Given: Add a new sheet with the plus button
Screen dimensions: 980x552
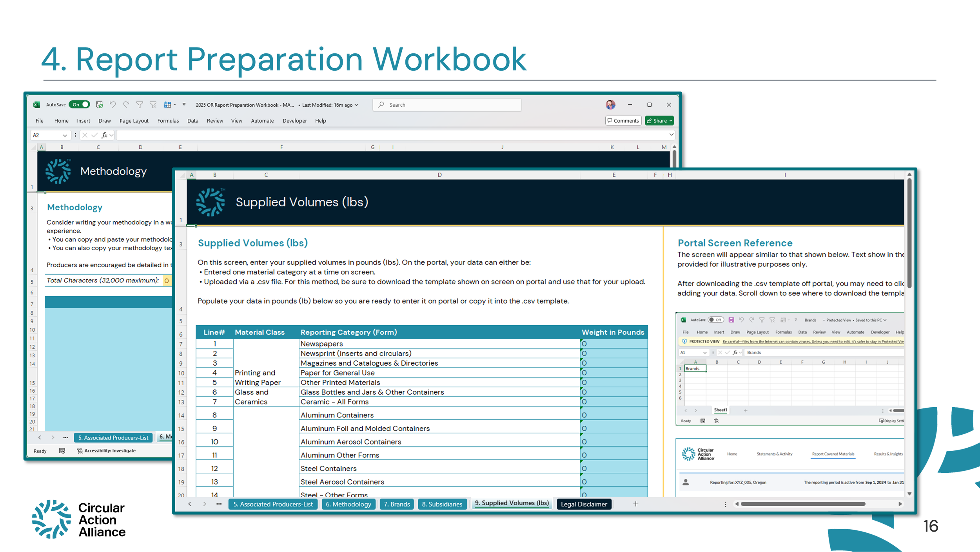Looking at the screenshot, I should tap(635, 504).
